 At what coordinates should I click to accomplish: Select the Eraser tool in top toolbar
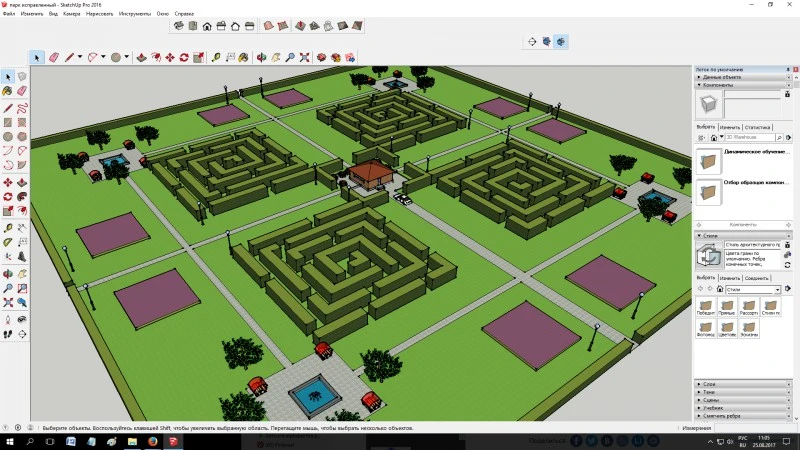[54, 58]
